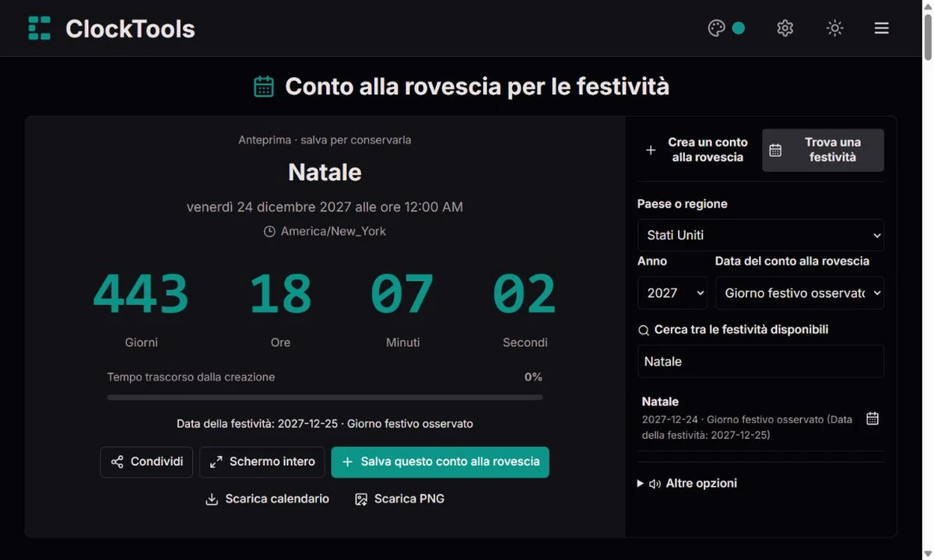
Task: Open the Paese o regione dropdown
Action: click(760, 235)
